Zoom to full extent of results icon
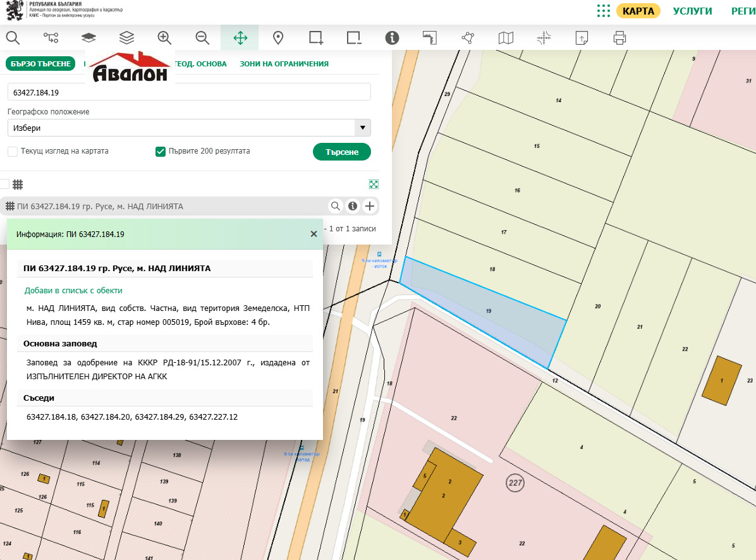The width and height of the screenshot is (756, 560). click(374, 185)
